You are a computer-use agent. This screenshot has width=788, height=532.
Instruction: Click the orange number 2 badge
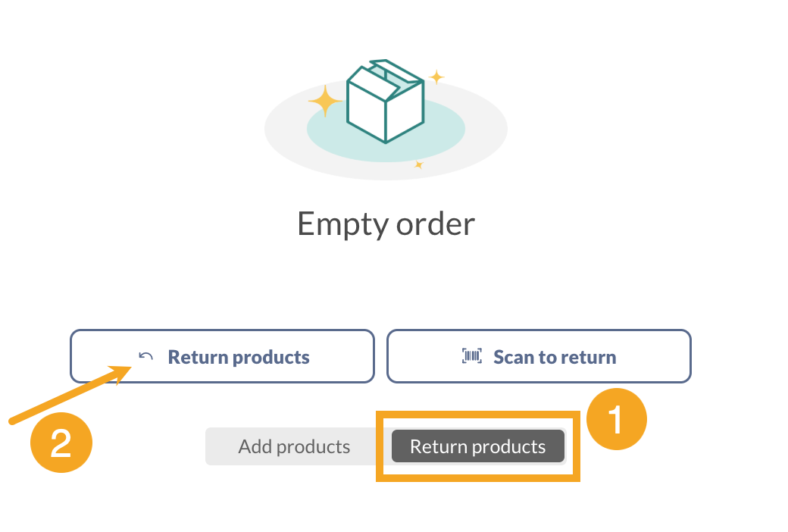(x=61, y=443)
